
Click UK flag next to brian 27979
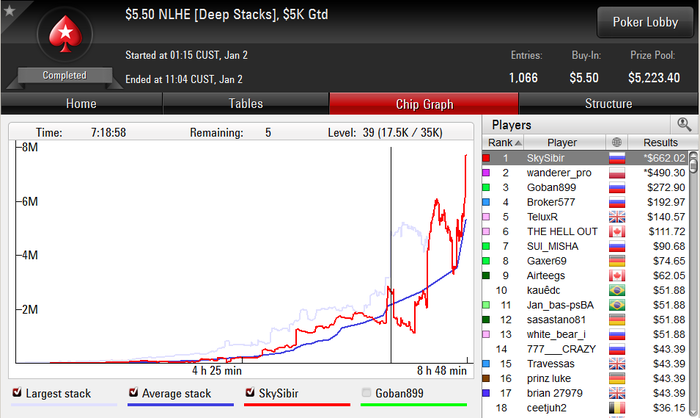tap(617, 393)
